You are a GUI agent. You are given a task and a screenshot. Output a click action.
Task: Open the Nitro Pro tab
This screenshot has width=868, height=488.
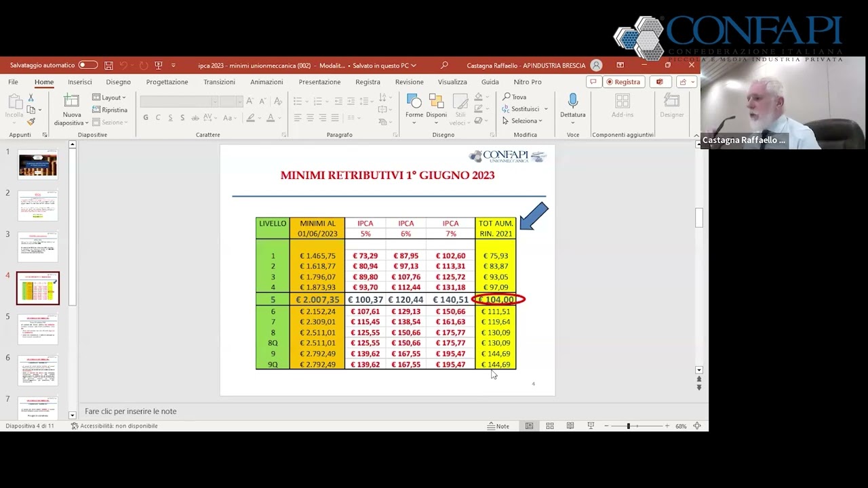pos(528,82)
